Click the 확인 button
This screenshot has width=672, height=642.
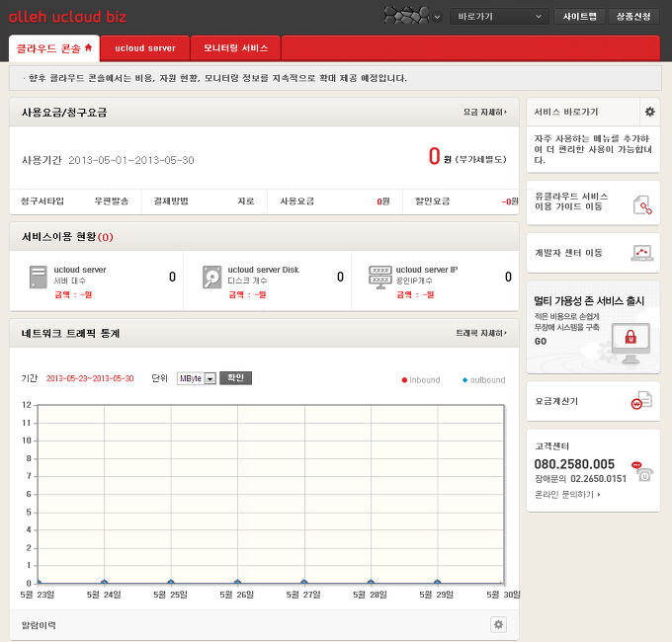coord(236,377)
